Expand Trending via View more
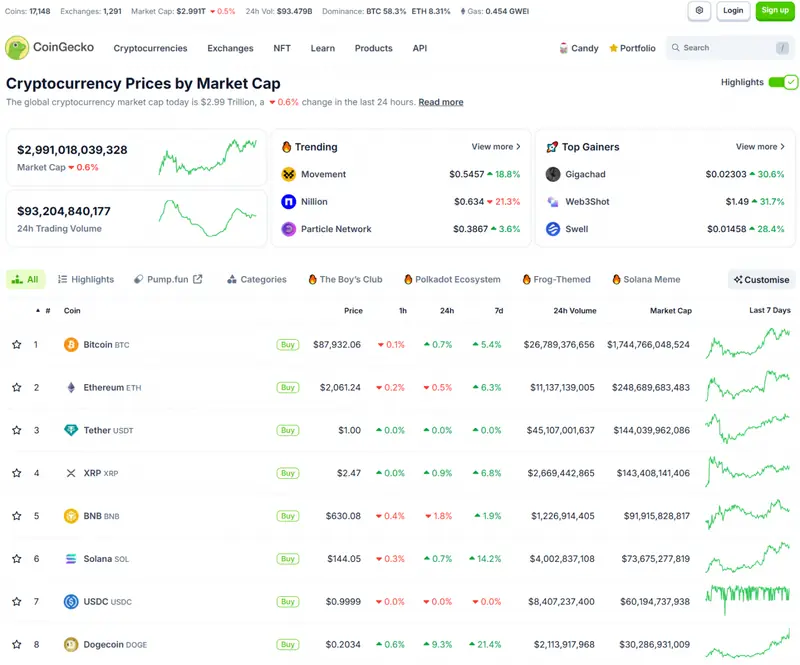This screenshot has height=665, width=800. [x=496, y=146]
